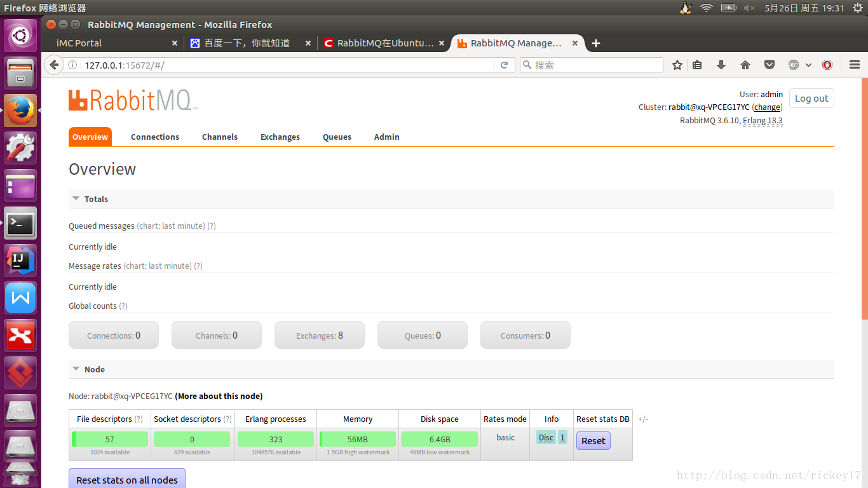
Task: Open Files manager in the dock
Action: tap(21, 72)
